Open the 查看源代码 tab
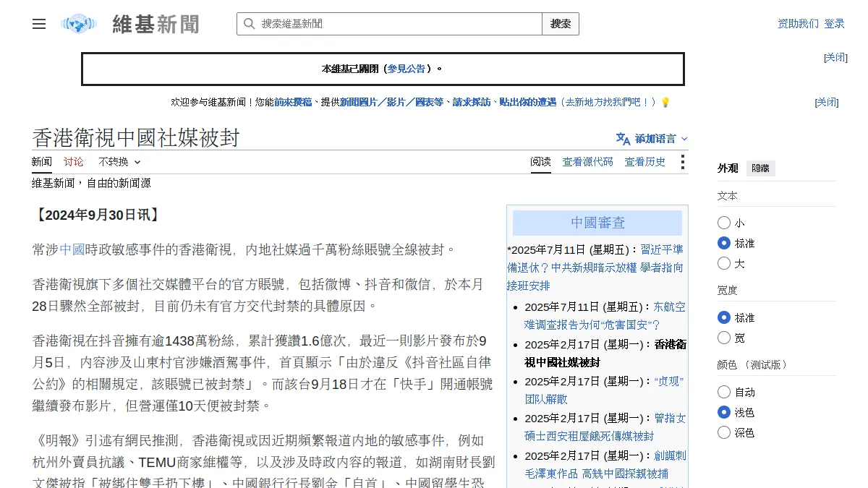This screenshot has height=488, width=868. tap(587, 162)
